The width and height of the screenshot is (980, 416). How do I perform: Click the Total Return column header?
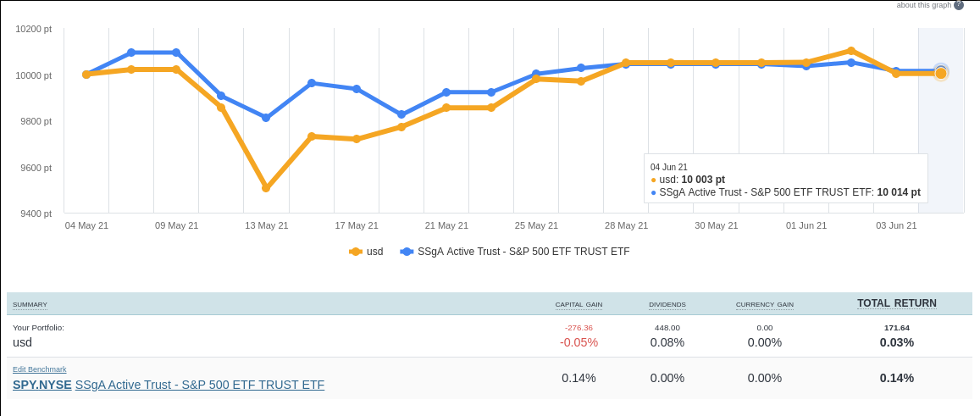pos(896,303)
